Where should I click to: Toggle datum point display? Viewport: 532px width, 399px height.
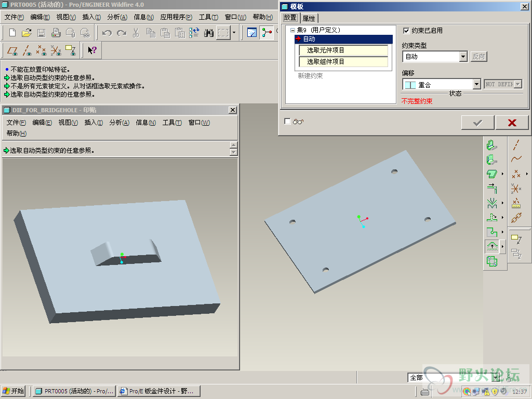coord(42,50)
